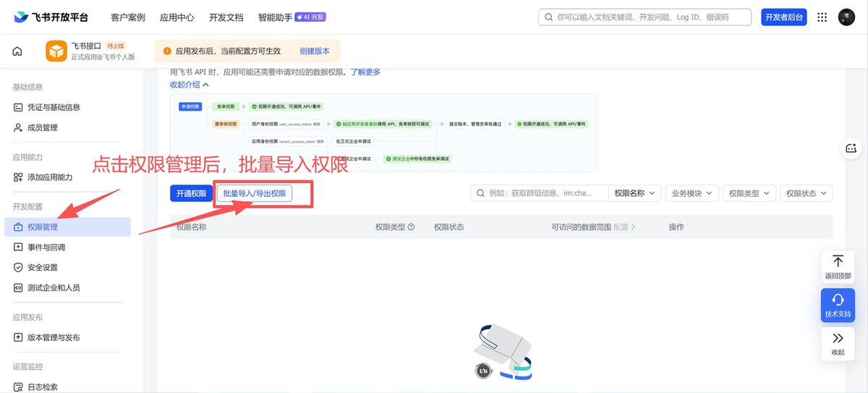Click the 返回顶部 arrow icon
This screenshot has height=393, width=868.
pyautogui.click(x=838, y=261)
